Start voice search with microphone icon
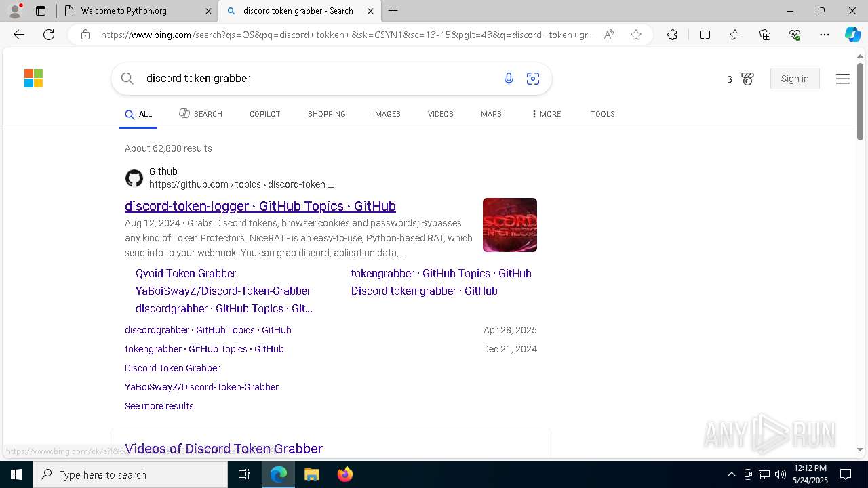This screenshot has width=868, height=488. click(x=509, y=79)
